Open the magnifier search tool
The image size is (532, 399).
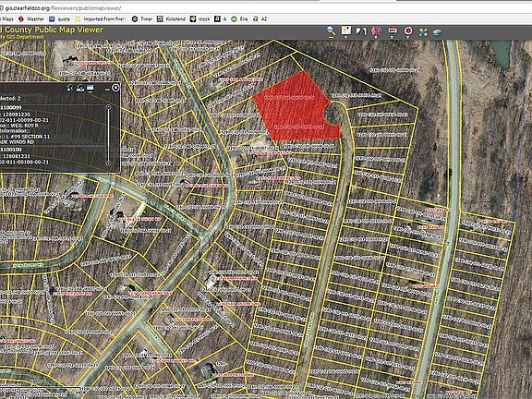[331, 31]
